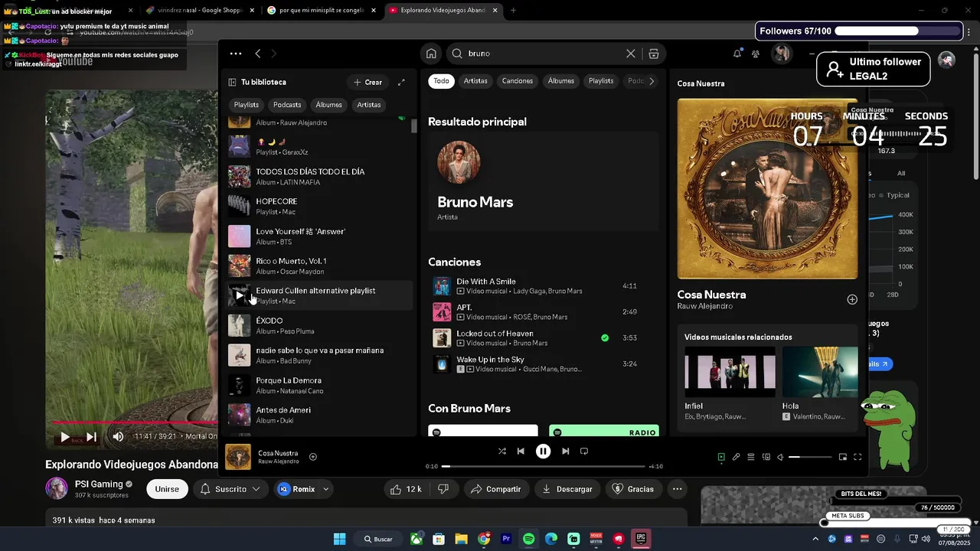Select the Canciones search filter
980x551 pixels.
click(518, 81)
